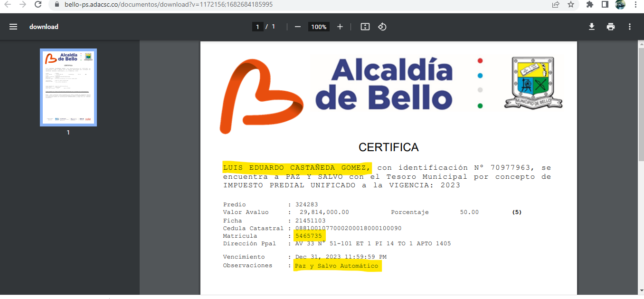Screen dimensions: 644x299
Task: Click the Municipio de Bello coat of arms
Action: pyautogui.click(x=533, y=83)
